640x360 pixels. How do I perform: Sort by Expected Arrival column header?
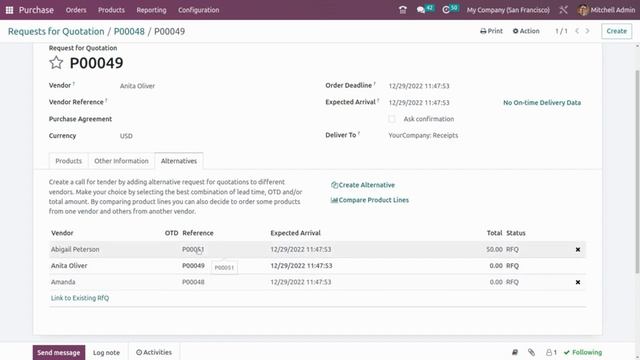[x=296, y=233]
